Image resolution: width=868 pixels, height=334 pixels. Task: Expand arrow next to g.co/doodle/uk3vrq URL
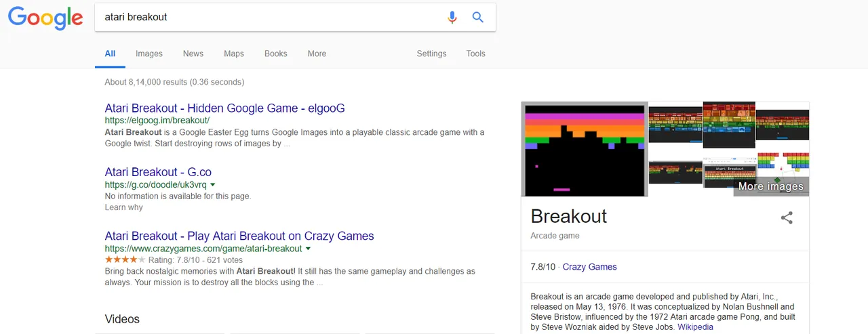(x=213, y=184)
